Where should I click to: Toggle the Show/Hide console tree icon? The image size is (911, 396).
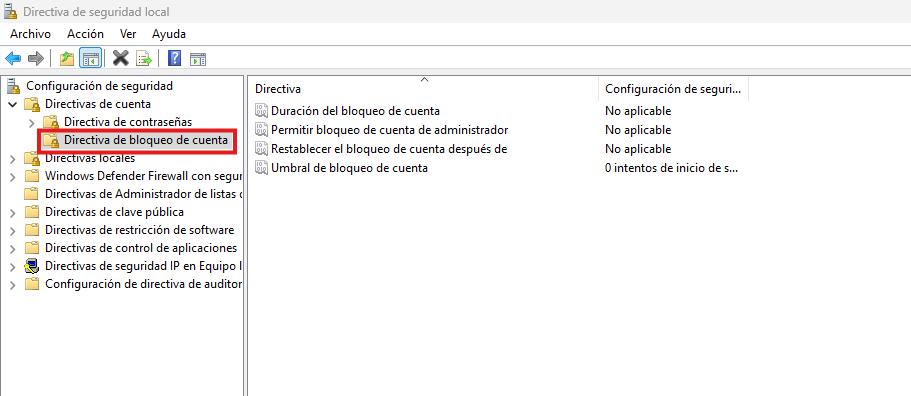[x=91, y=58]
